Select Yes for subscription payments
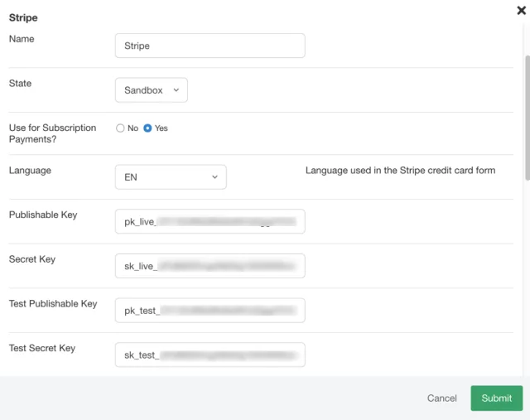 [148, 128]
